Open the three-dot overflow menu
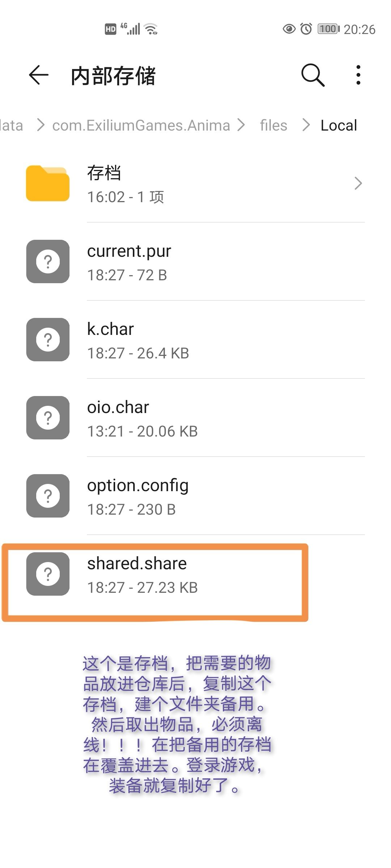This screenshot has height=868, width=391. (358, 75)
